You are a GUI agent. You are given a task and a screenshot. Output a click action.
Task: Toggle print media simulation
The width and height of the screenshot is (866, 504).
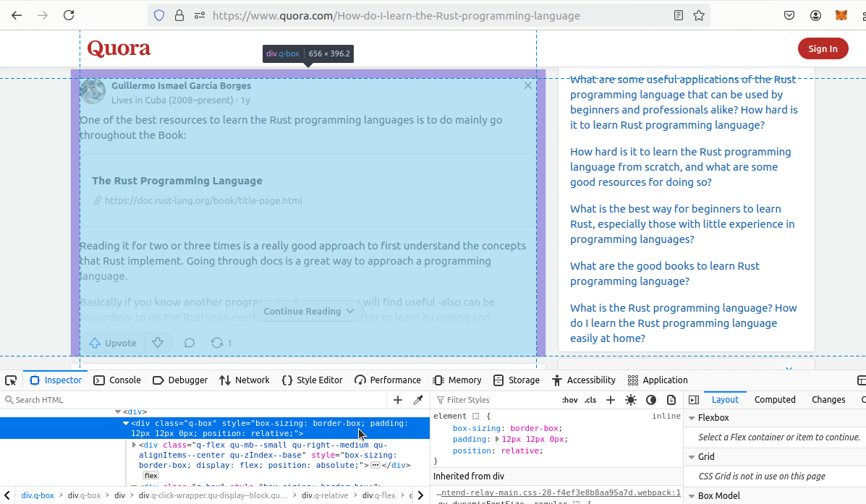pos(671,400)
